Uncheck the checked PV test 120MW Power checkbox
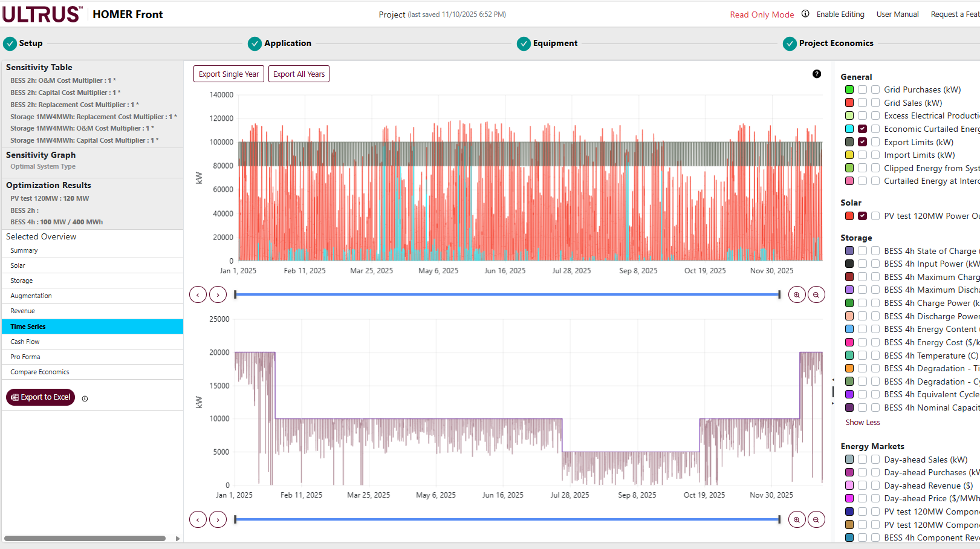The image size is (980, 549). pyautogui.click(x=862, y=216)
